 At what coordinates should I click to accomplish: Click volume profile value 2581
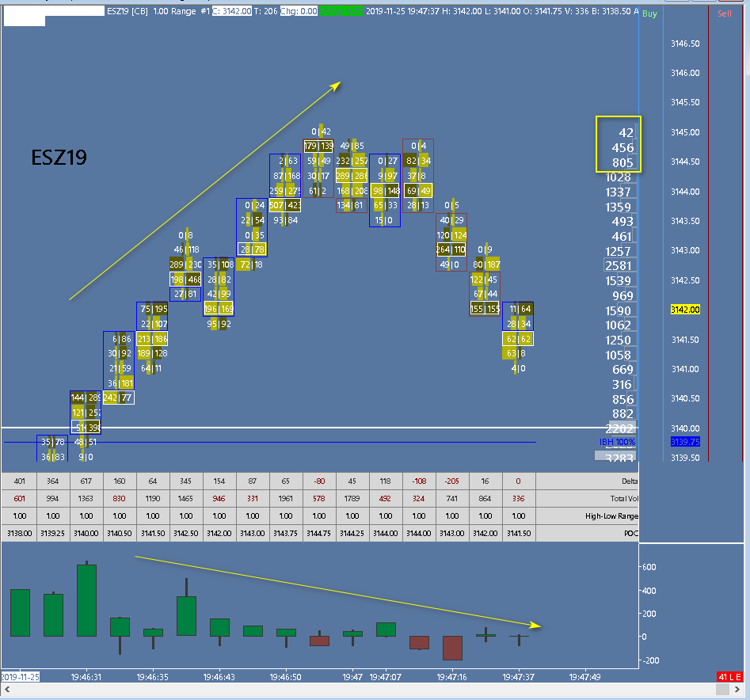tap(619, 266)
